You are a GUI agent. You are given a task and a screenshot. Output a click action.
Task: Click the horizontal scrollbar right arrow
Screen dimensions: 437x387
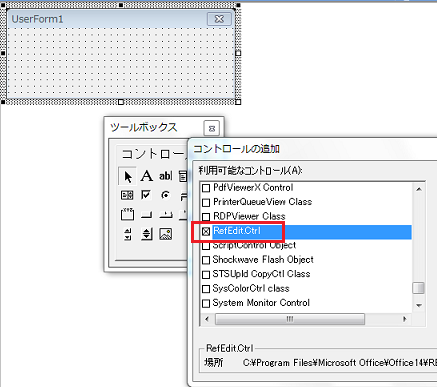tap(405, 319)
